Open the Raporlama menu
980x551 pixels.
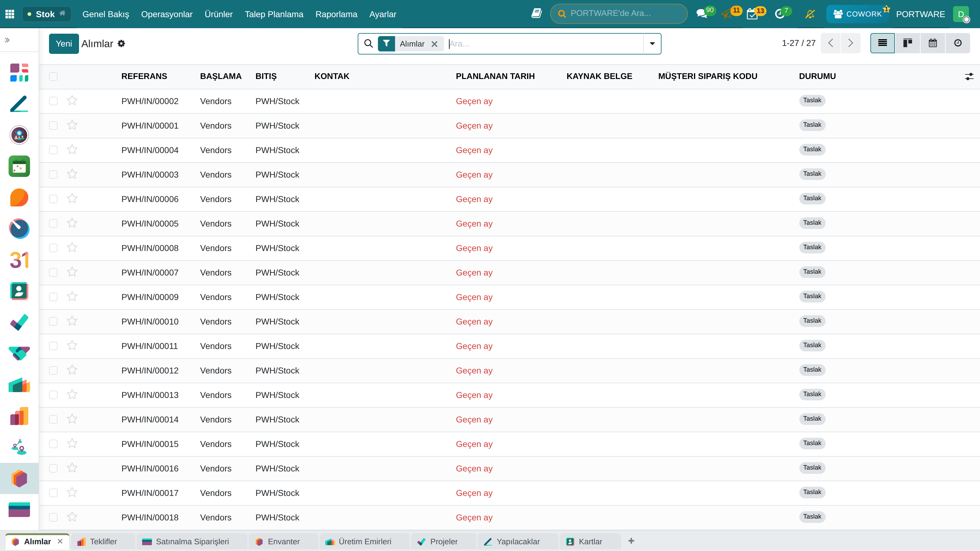336,14
